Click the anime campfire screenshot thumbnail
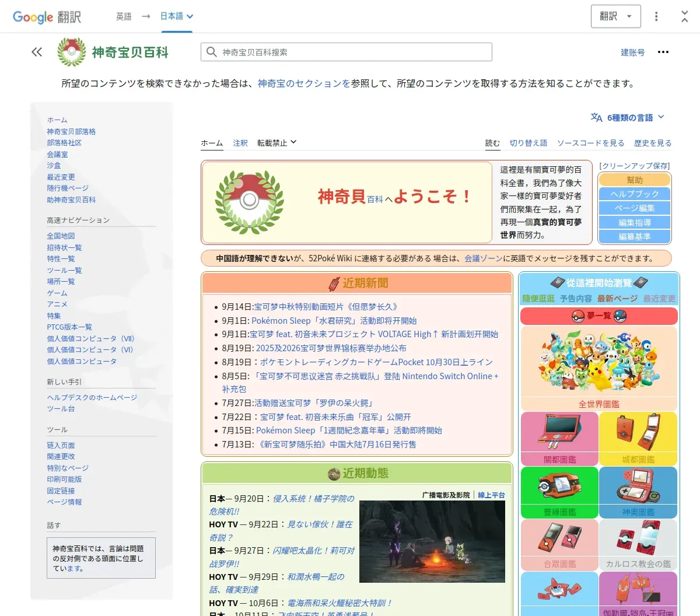 coord(432,541)
